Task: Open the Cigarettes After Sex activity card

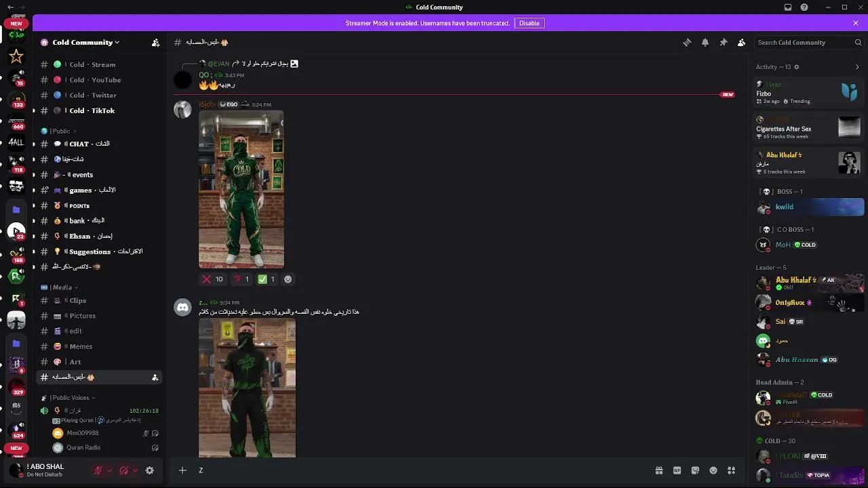Action: 809,129
